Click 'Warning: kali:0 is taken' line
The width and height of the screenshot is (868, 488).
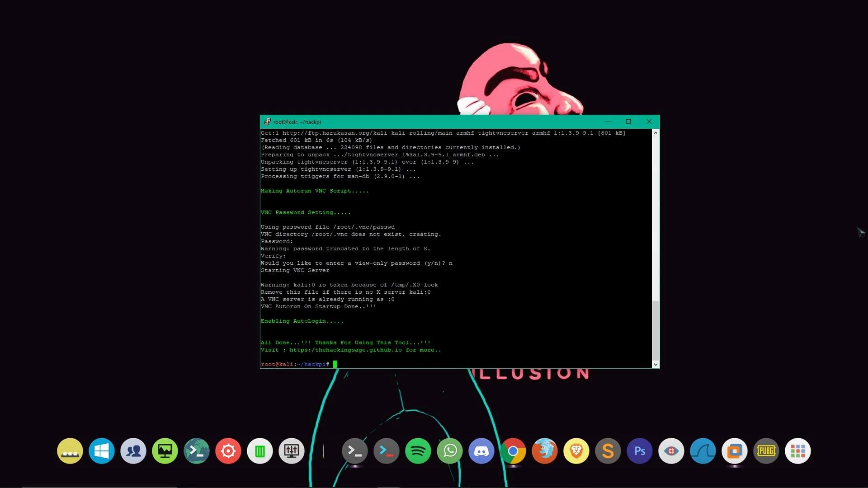349,285
